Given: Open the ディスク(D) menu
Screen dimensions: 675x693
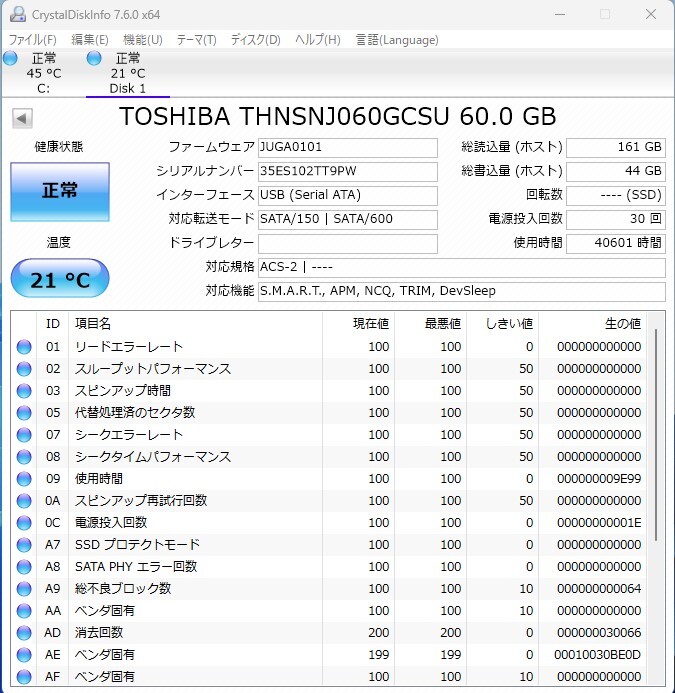Looking at the screenshot, I should (x=256, y=40).
